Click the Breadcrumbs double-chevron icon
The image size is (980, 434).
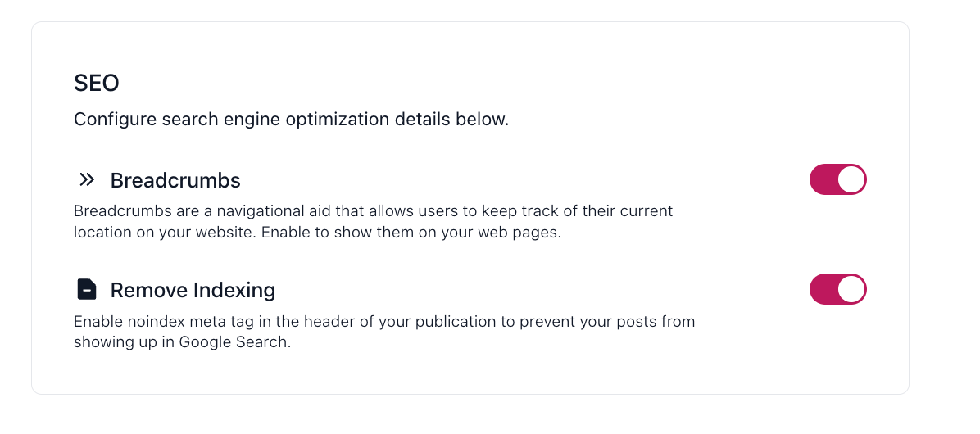pos(86,179)
